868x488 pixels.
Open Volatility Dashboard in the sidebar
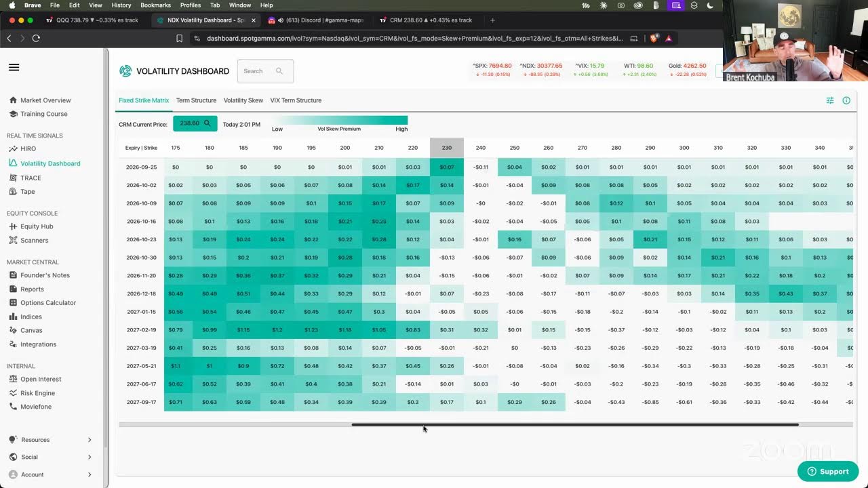coord(50,163)
